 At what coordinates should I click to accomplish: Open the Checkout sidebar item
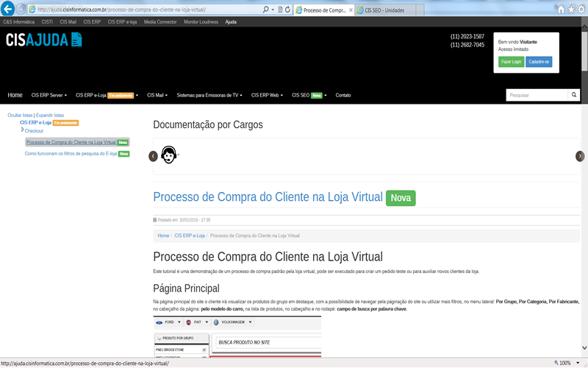click(x=34, y=131)
